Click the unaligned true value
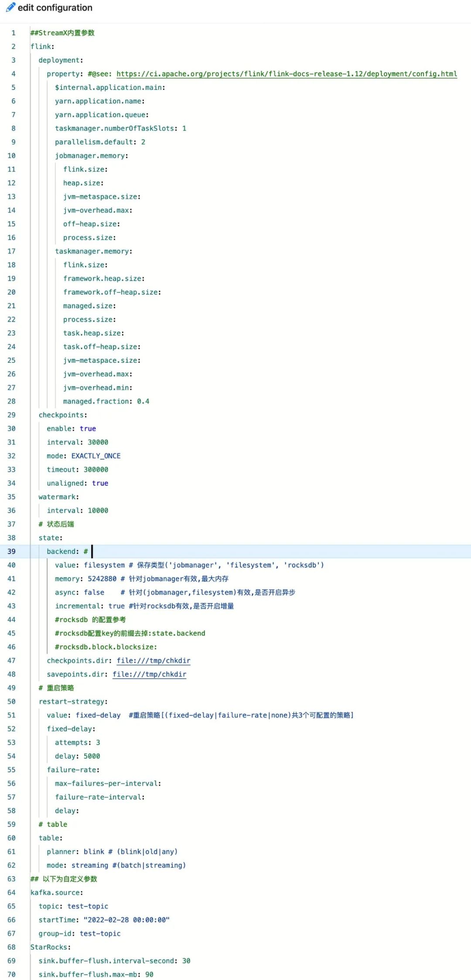Image resolution: width=471 pixels, height=980 pixels. click(100, 483)
